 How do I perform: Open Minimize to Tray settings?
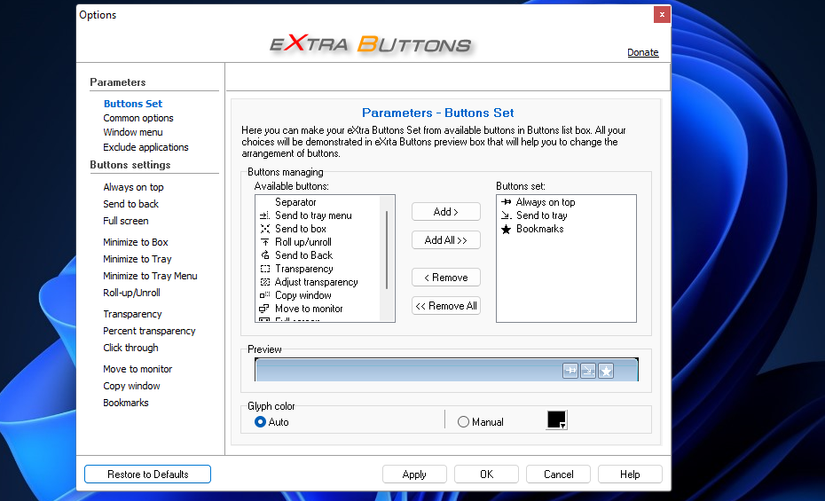click(137, 259)
